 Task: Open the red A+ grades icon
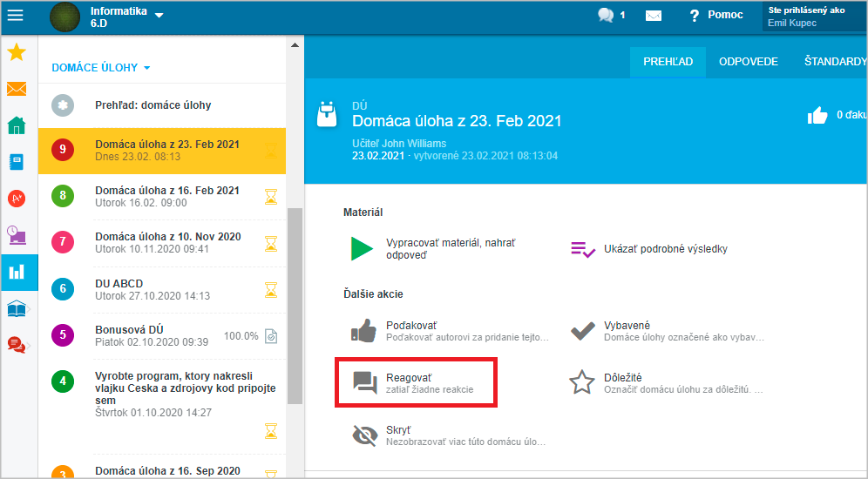click(x=17, y=198)
